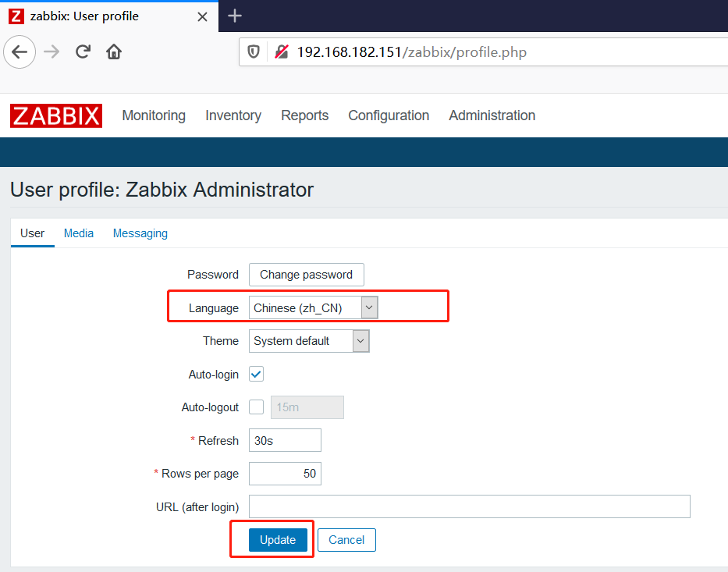Open the Administration menu
This screenshot has height=572, width=728.
(x=492, y=115)
